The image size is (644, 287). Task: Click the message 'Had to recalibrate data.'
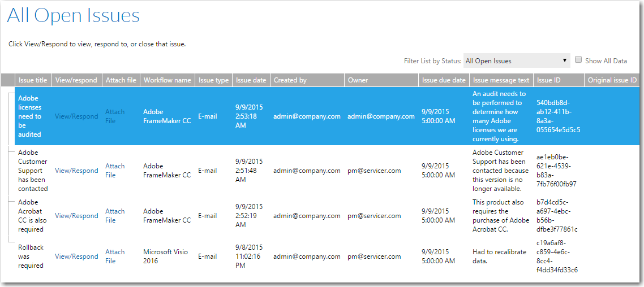[500, 256]
